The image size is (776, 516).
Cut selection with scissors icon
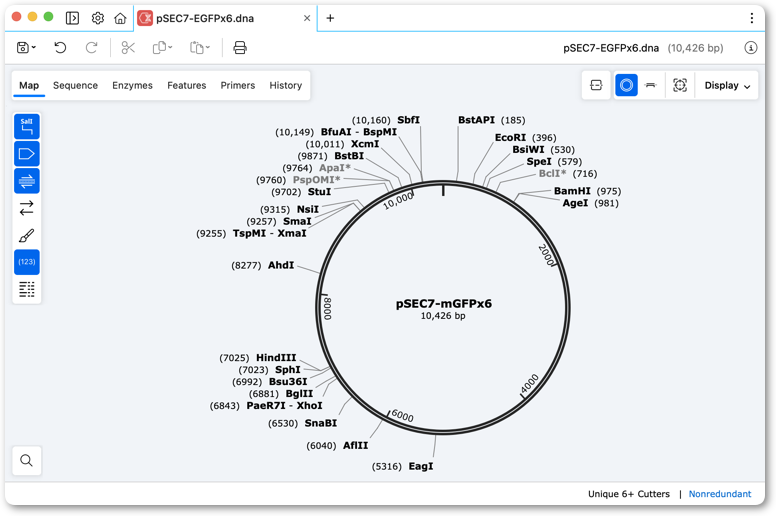pos(128,47)
